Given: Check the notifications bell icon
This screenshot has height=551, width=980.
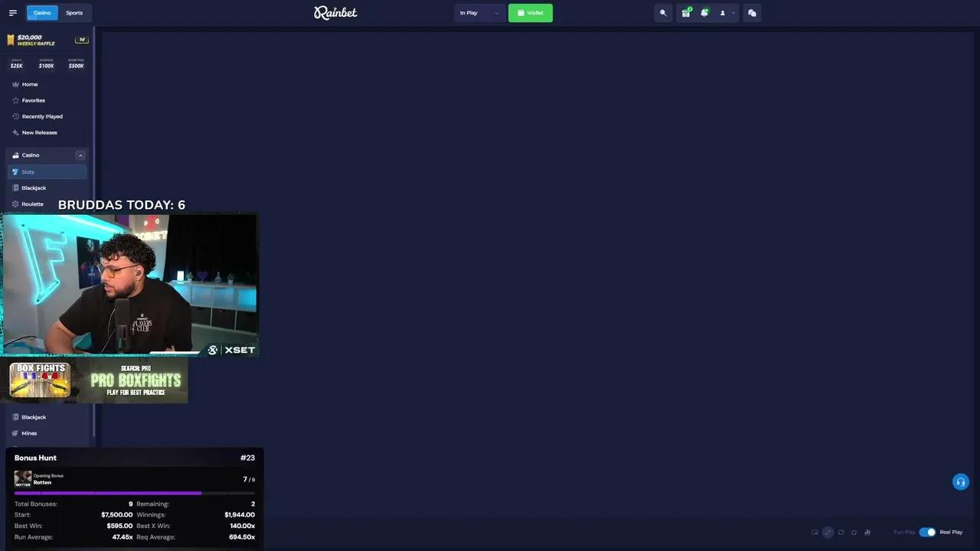Looking at the screenshot, I should click(704, 13).
